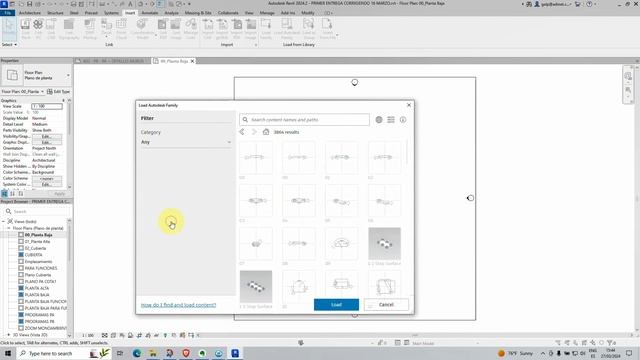Select the first family thumbnail in results

coord(256,158)
